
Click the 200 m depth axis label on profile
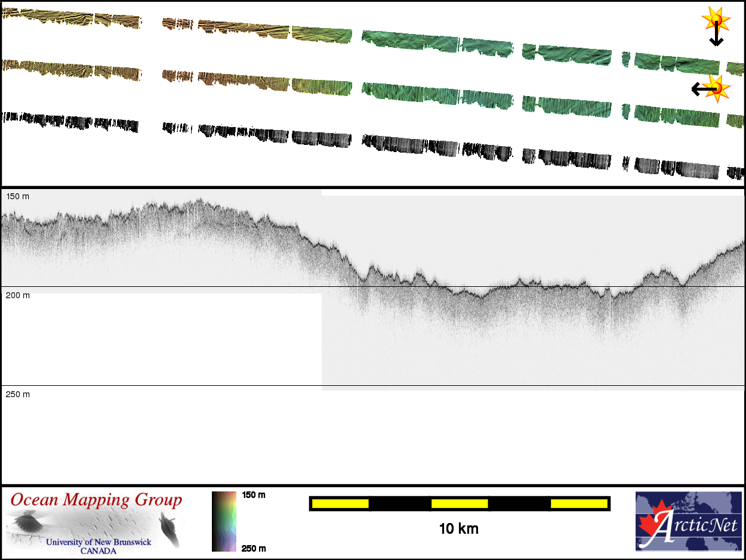click(17, 295)
